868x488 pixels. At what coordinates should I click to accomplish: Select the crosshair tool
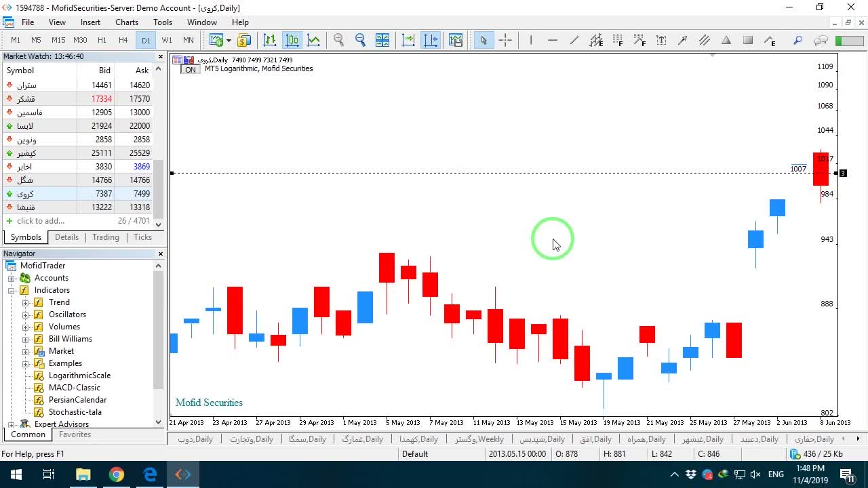505,40
